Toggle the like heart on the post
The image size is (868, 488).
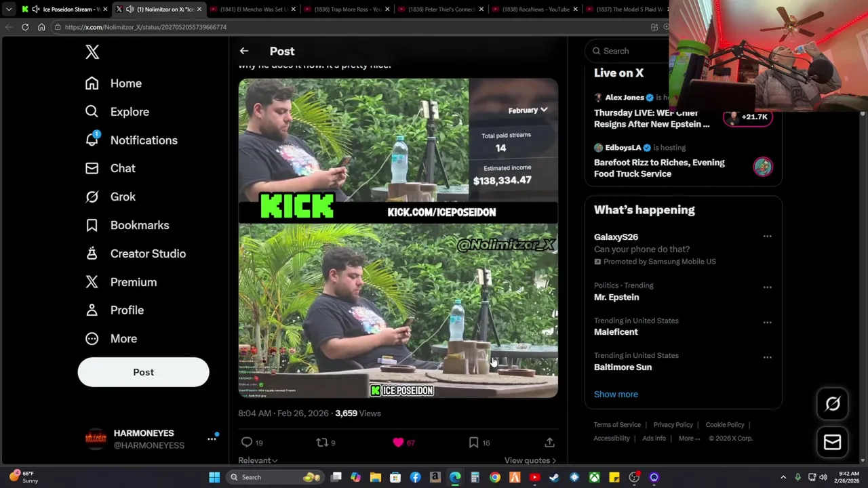398,443
